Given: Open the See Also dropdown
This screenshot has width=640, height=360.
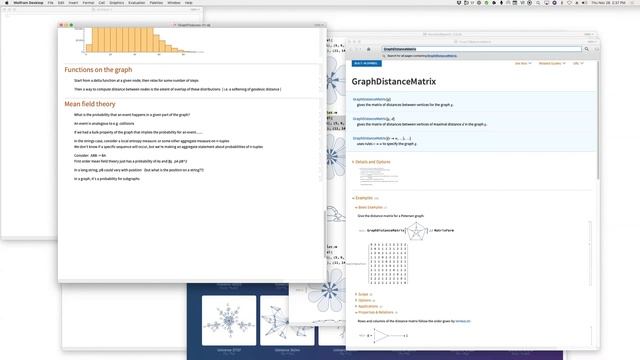Looking at the screenshot, I should (523, 63).
